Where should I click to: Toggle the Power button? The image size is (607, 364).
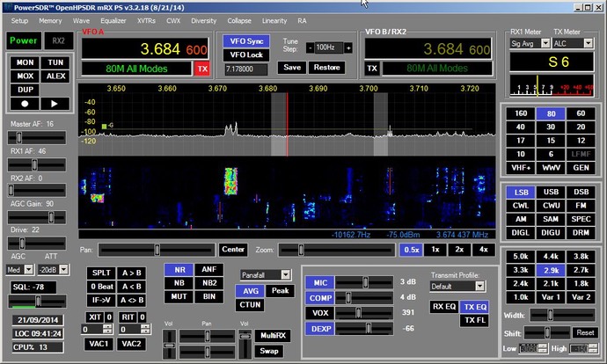pos(23,40)
